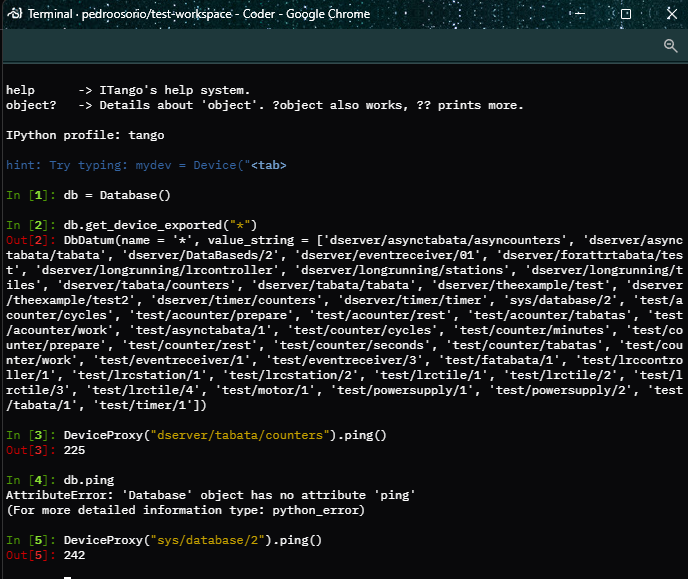Image resolution: width=688 pixels, height=579 pixels.
Task: Click 'test/lrctile/4' in the output
Action: 143,390
